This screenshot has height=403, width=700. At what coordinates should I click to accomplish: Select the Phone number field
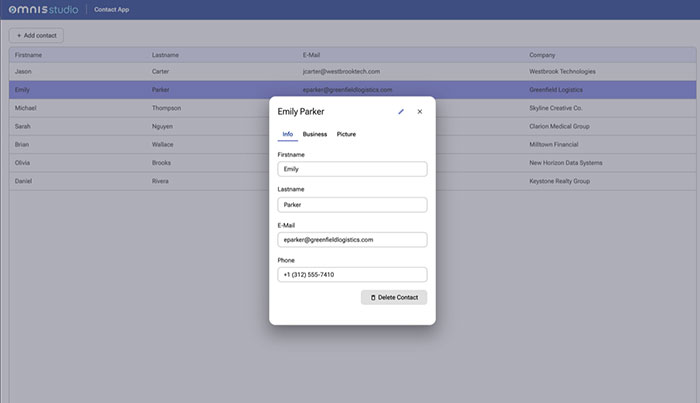pos(352,275)
